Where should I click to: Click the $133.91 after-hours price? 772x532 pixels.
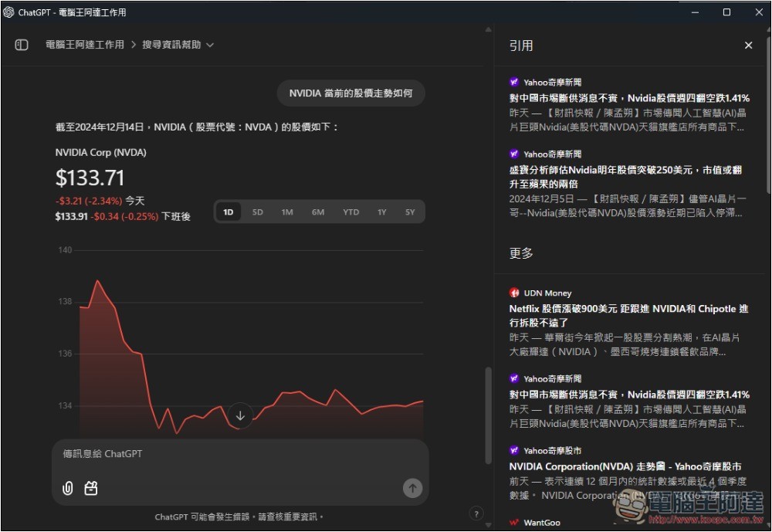click(x=71, y=216)
